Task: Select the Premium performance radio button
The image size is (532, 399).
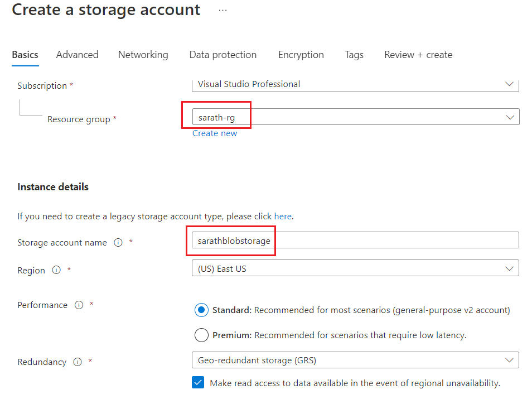Action: (x=201, y=335)
